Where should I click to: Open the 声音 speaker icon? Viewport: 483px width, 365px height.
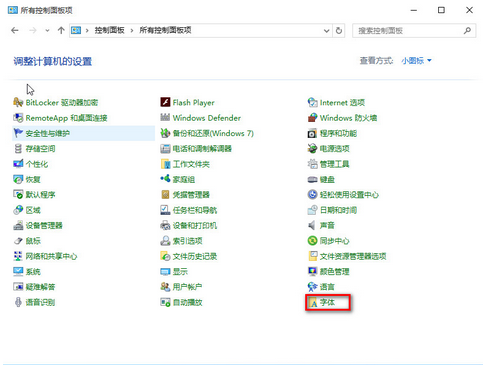pos(312,225)
